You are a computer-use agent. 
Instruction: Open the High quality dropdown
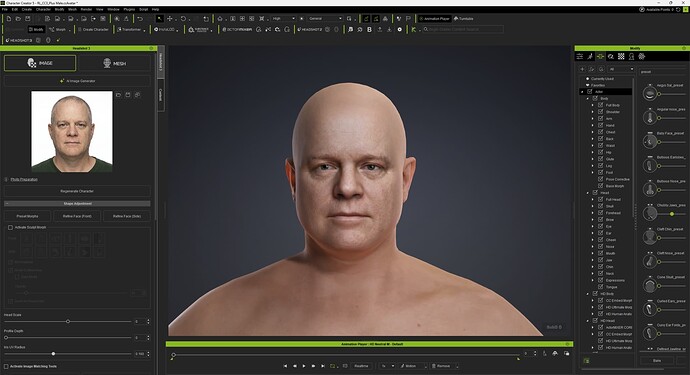[x=283, y=19]
